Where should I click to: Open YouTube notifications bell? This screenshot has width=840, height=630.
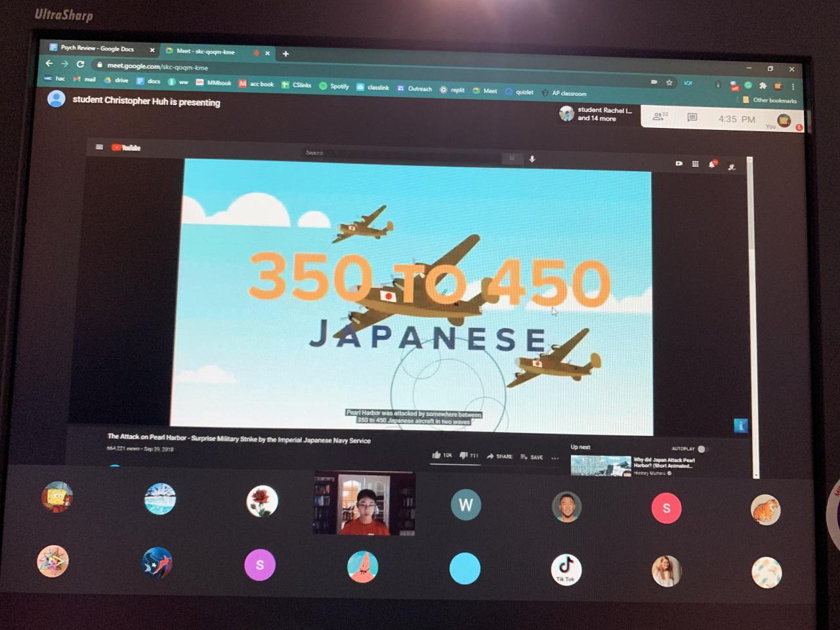point(712,164)
